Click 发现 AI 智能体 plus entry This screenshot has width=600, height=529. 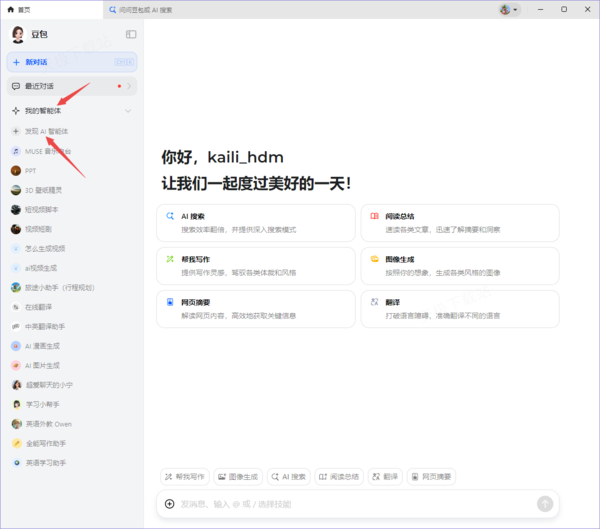46,131
